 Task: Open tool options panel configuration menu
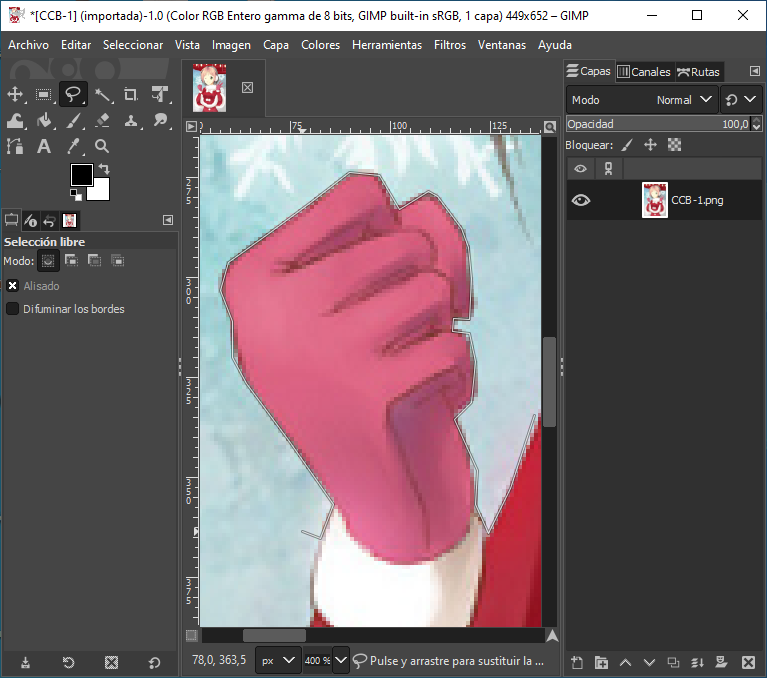pyautogui.click(x=168, y=220)
